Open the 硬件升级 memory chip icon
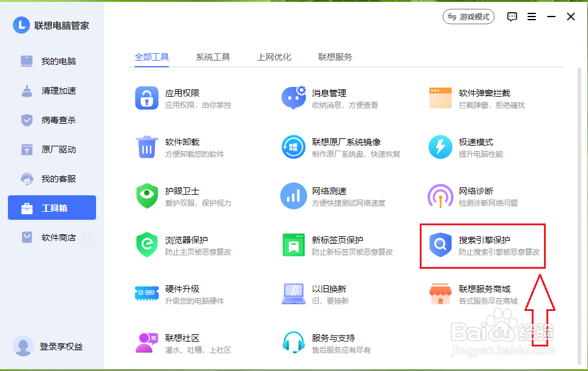588x371 pixels. tap(147, 293)
